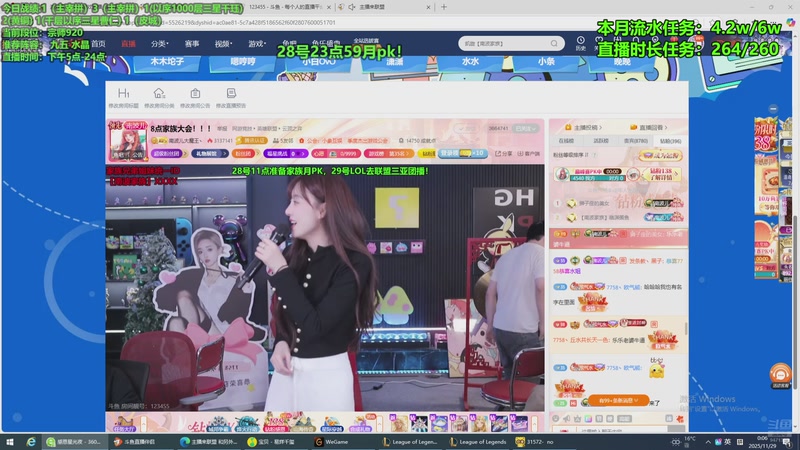Click the streamer avatar beside the room title
The image size is (800, 450).
point(128,141)
